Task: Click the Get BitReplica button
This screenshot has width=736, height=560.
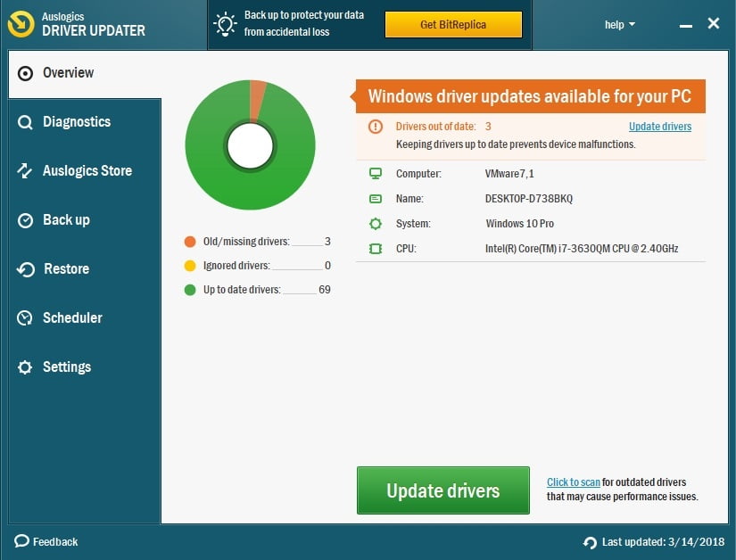Action: click(x=453, y=24)
